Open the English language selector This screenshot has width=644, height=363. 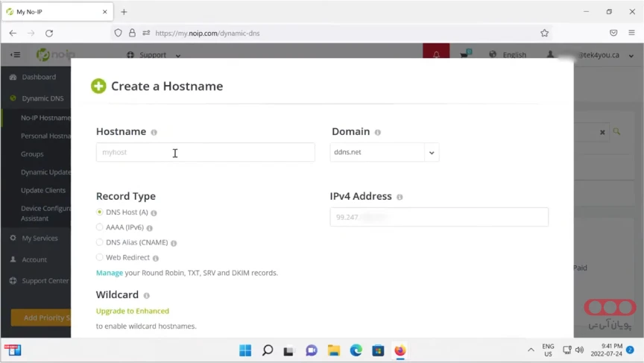tap(508, 54)
